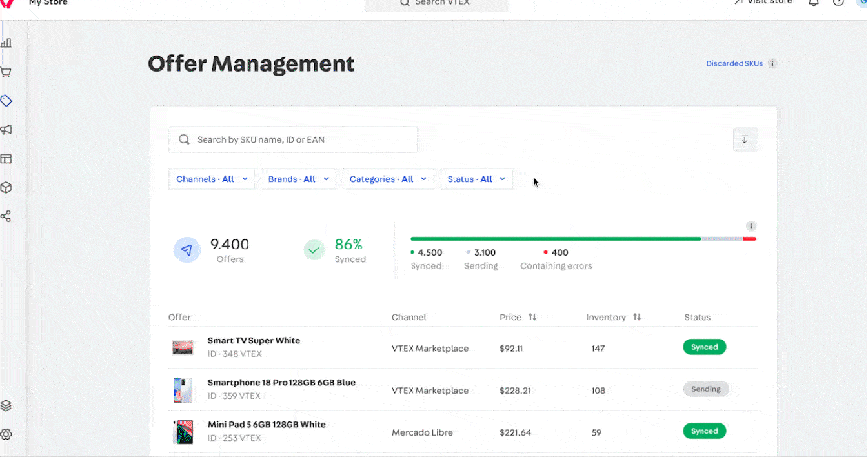Open the settings gear sidebar icon

6,434
